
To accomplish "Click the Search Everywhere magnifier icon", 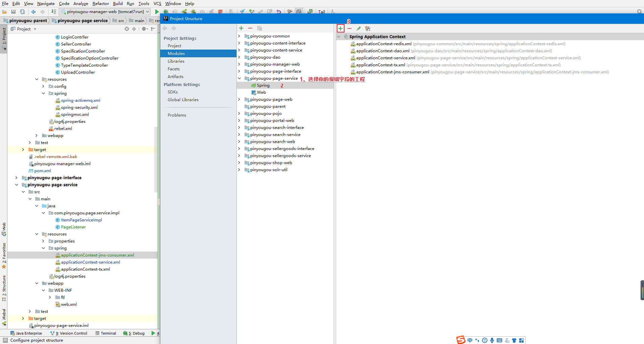I will (639, 12).
